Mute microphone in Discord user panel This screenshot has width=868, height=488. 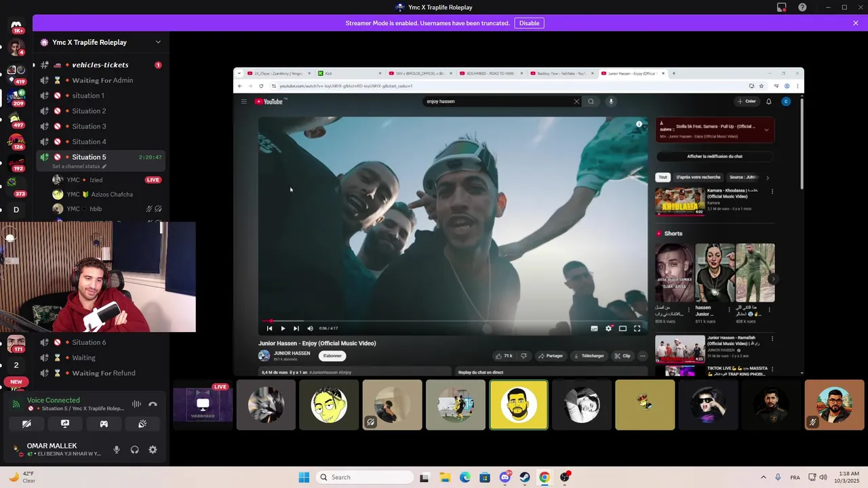pyautogui.click(x=117, y=449)
